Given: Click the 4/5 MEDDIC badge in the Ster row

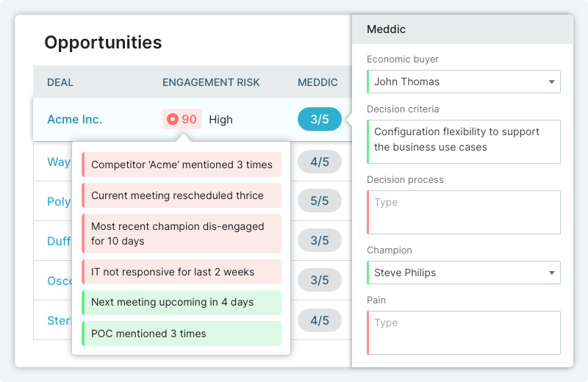Looking at the screenshot, I should [320, 320].
